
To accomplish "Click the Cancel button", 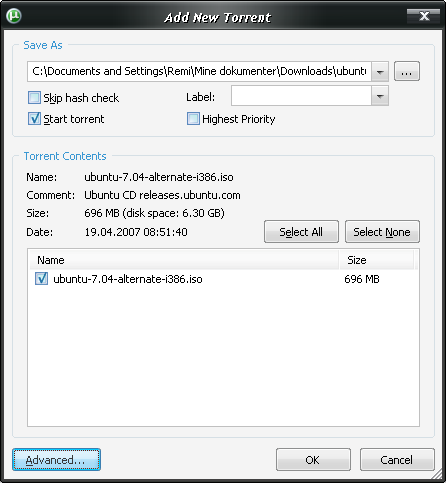I will pos(397,460).
